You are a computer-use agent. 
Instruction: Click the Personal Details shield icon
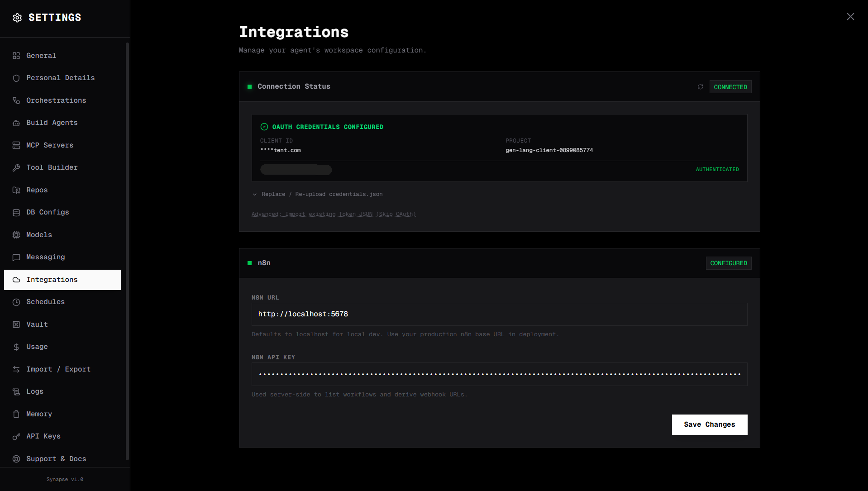point(16,78)
